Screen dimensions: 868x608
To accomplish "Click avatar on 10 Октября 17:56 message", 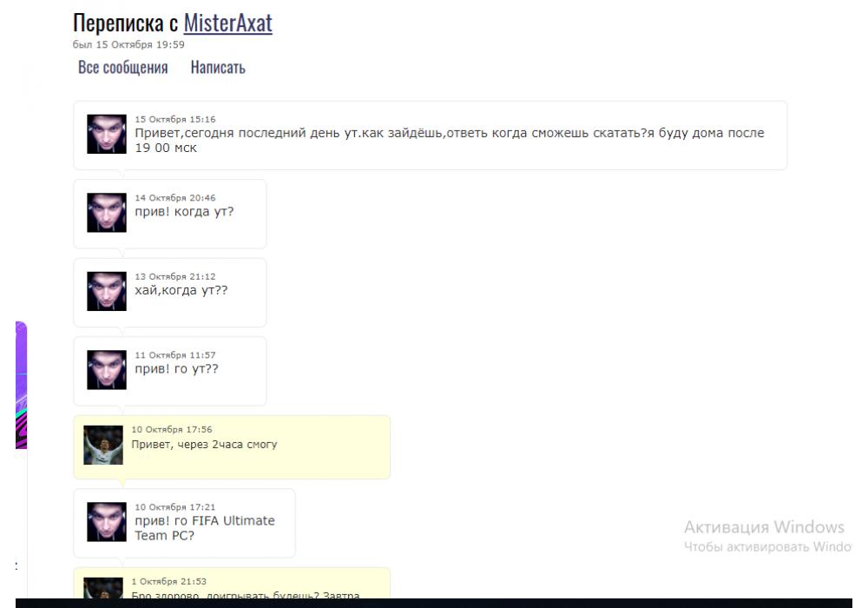I will click(103, 446).
